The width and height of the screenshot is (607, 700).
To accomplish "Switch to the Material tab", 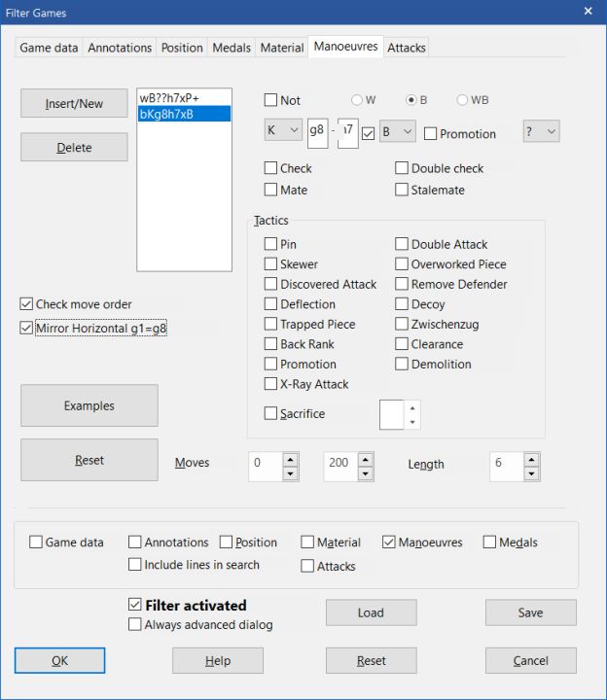I will click(282, 48).
